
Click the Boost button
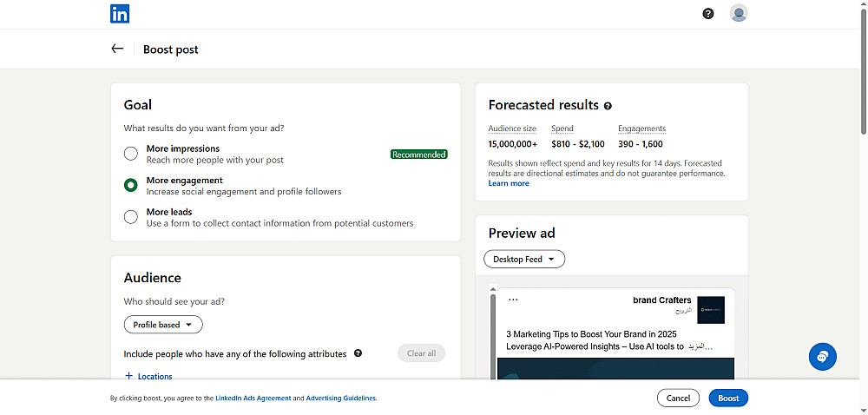pos(728,398)
